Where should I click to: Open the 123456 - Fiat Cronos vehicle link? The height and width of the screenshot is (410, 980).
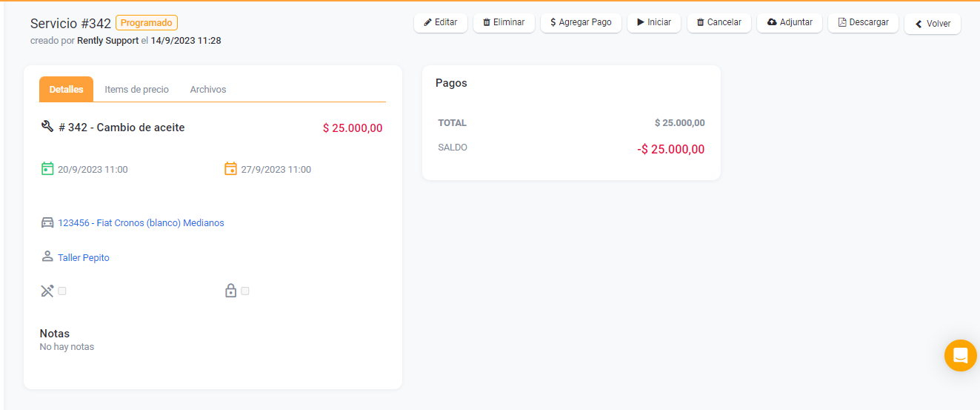(141, 222)
